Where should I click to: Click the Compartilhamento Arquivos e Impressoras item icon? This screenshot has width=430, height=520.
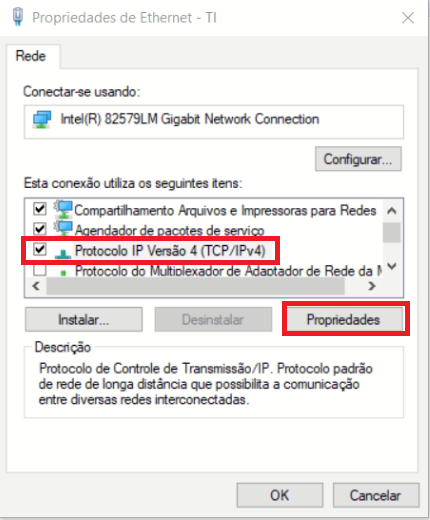(63, 209)
